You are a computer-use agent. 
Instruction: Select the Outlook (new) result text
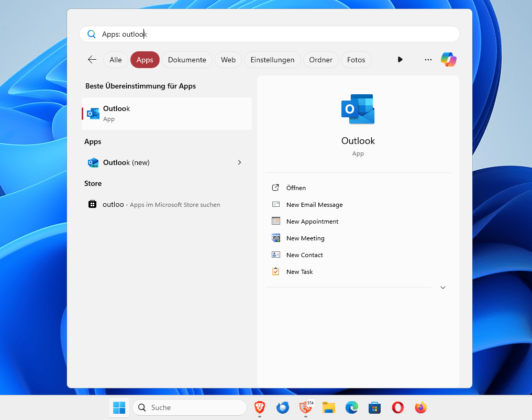click(x=126, y=162)
